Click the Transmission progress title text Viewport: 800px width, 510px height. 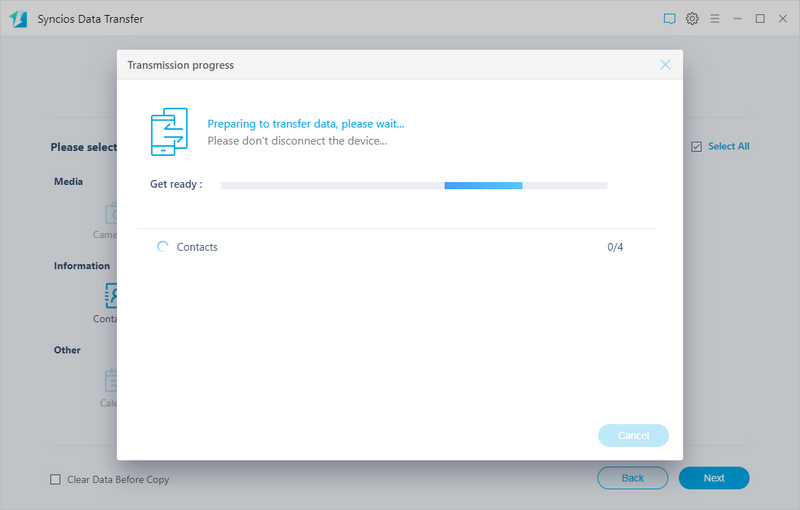tap(181, 65)
